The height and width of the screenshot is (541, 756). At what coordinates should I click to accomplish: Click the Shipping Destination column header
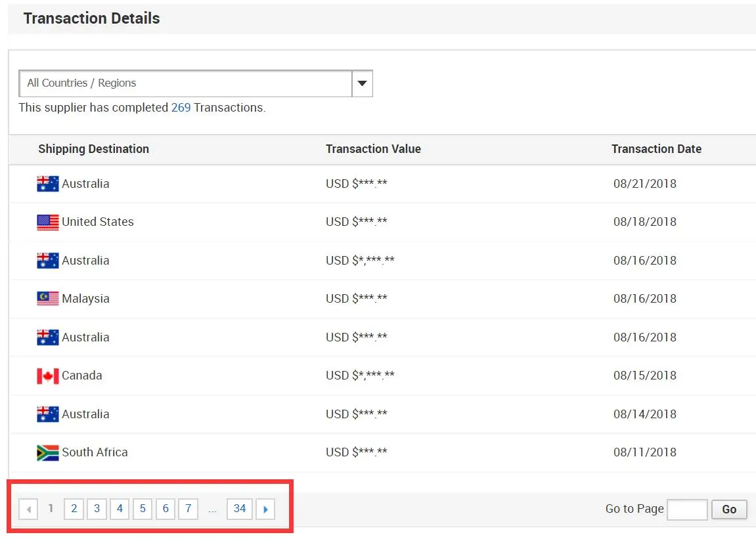(x=93, y=149)
